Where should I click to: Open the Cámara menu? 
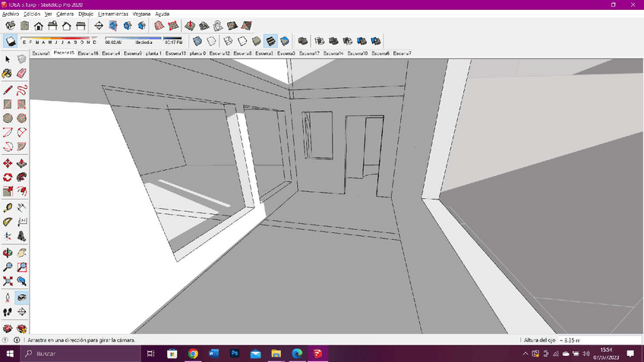[x=65, y=14]
